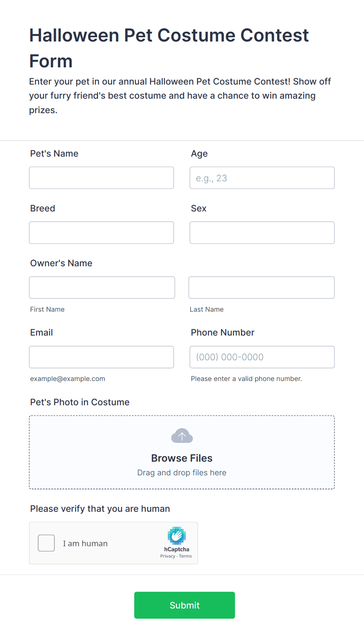Open the Browse Files upload link
This screenshot has height=641, width=364.
[x=182, y=458]
